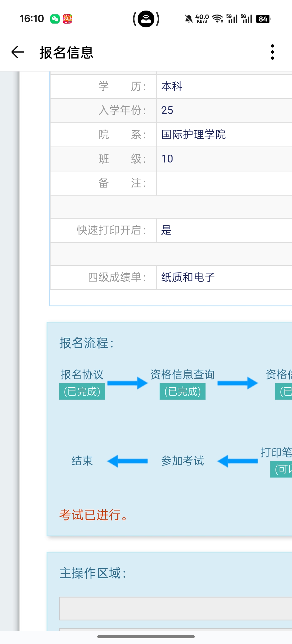Click the first box under 主操作区域
292x644 pixels.
pos(176,608)
